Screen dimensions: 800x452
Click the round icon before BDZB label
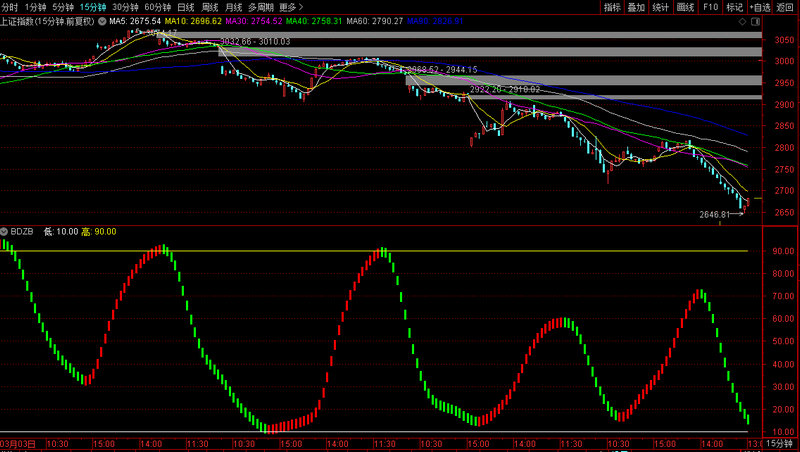tap(5, 231)
